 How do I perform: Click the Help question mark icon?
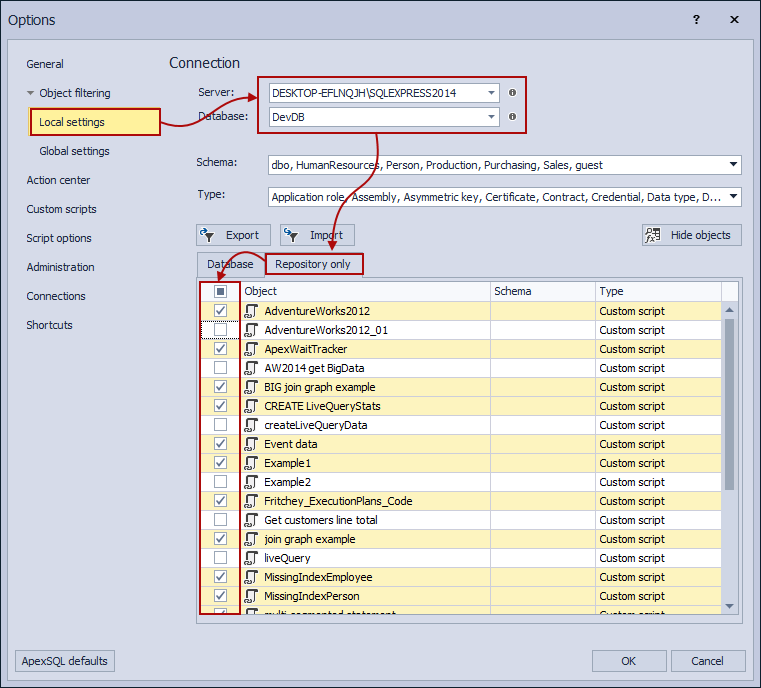696,20
